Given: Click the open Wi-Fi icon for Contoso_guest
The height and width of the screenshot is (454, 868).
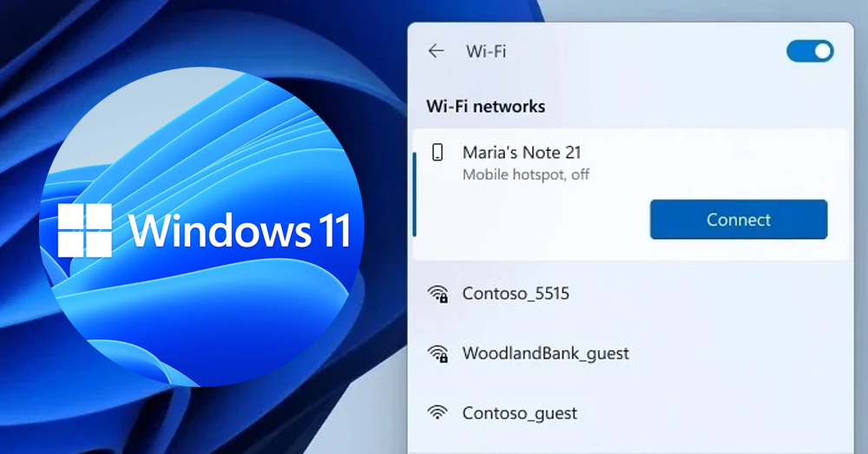Looking at the screenshot, I should 437,412.
